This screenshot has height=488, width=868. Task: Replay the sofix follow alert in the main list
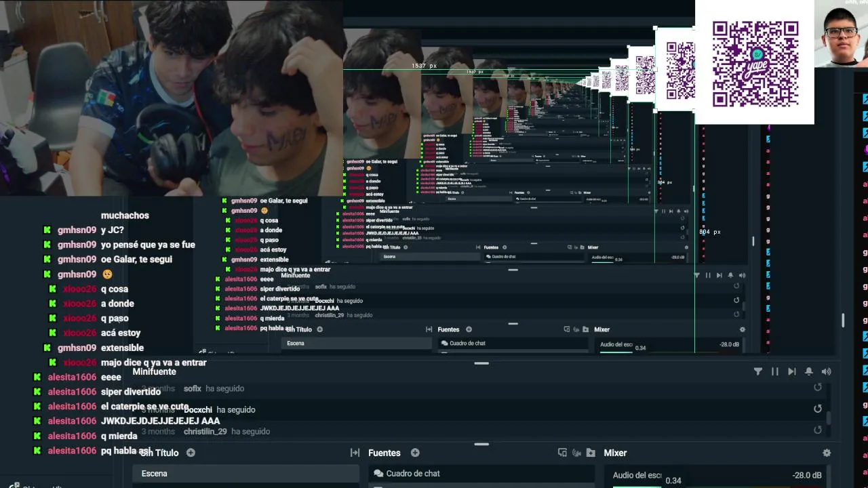tap(818, 388)
